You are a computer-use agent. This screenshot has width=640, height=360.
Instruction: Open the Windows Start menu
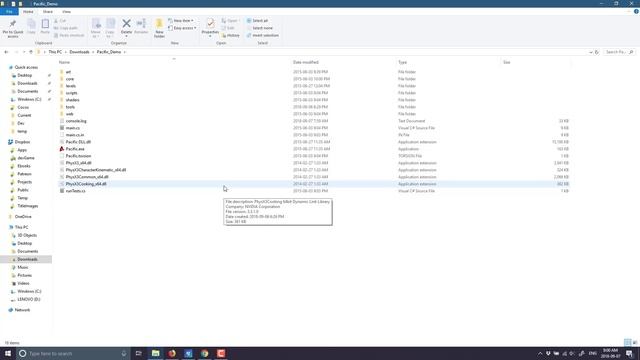point(8,353)
